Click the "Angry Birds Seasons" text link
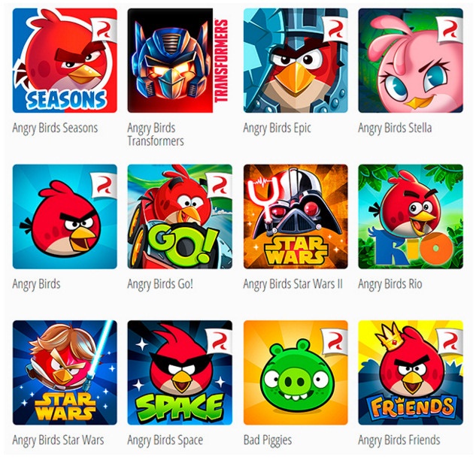Screen dimensions: 476x460 click(x=55, y=129)
